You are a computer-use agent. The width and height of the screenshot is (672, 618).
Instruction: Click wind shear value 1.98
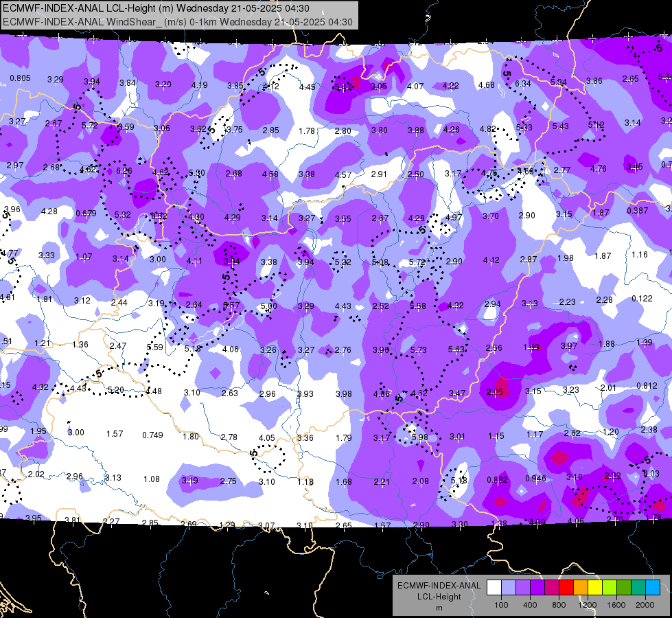coord(566,257)
